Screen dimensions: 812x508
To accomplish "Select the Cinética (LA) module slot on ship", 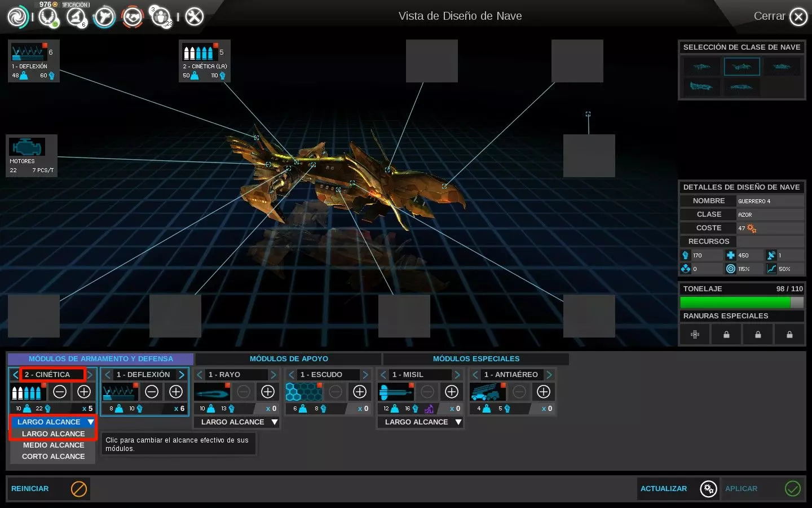I will [205, 61].
